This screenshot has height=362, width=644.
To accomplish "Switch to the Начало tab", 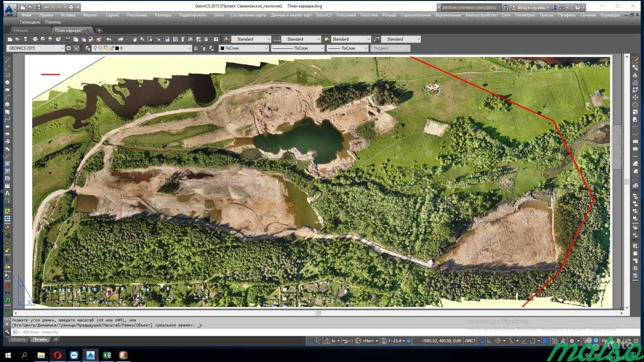I will click(21, 30).
